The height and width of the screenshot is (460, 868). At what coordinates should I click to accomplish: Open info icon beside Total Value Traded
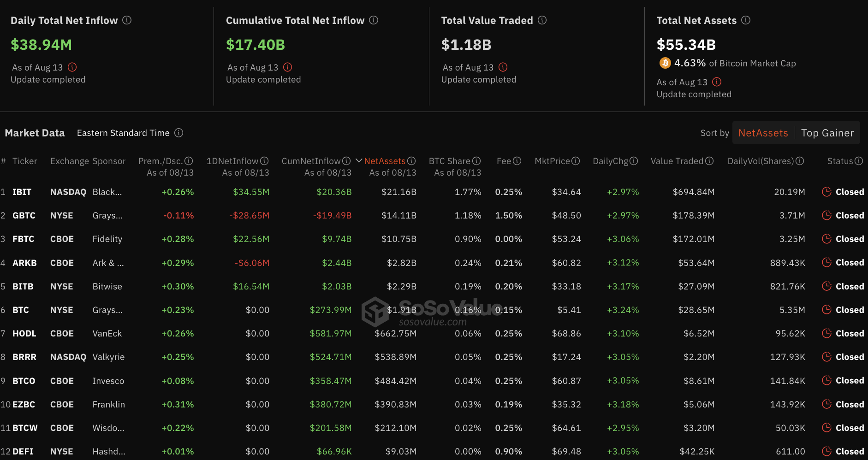[542, 20]
